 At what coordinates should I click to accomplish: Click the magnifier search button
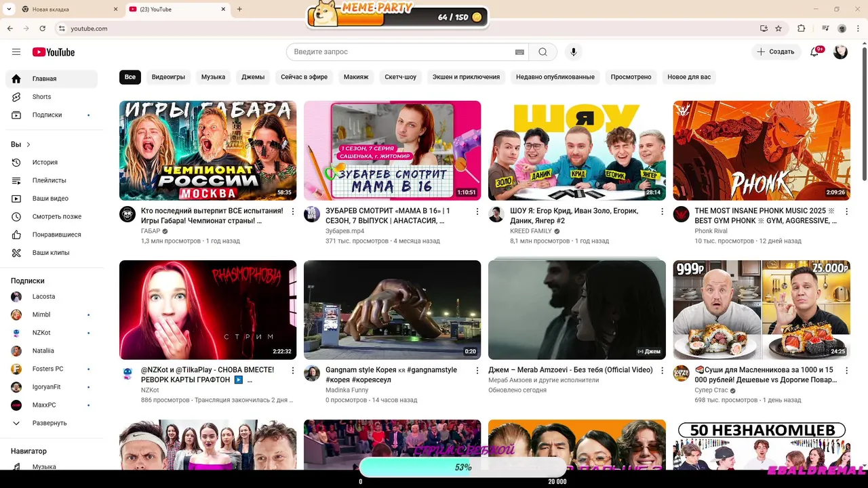[x=543, y=52]
